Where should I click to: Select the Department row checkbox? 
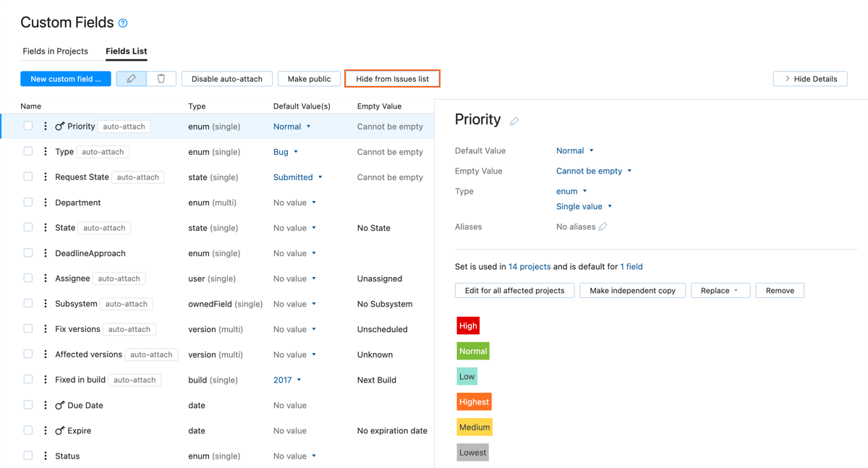point(27,203)
